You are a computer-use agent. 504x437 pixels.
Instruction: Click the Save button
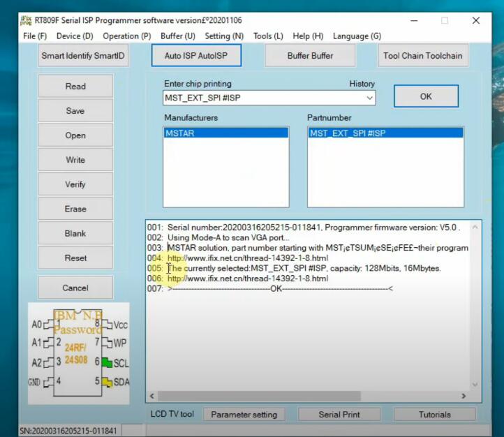pyautogui.click(x=75, y=111)
